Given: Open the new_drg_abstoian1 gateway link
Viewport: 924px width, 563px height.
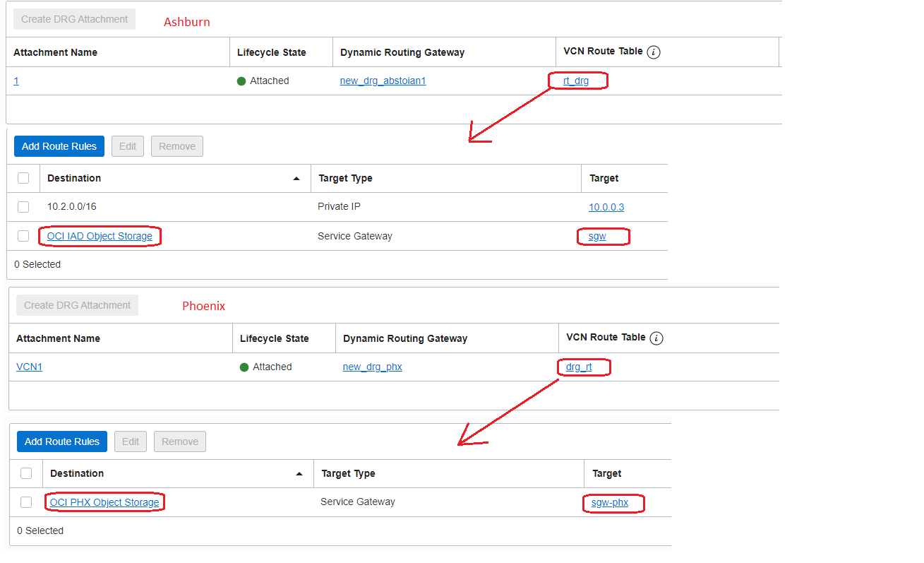Looking at the screenshot, I should pos(383,81).
